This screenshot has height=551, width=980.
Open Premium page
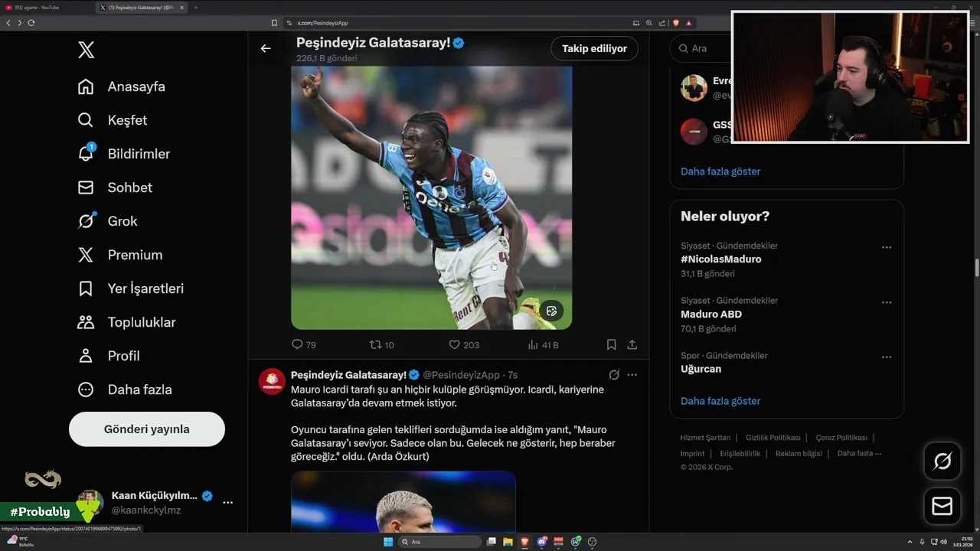click(x=120, y=255)
